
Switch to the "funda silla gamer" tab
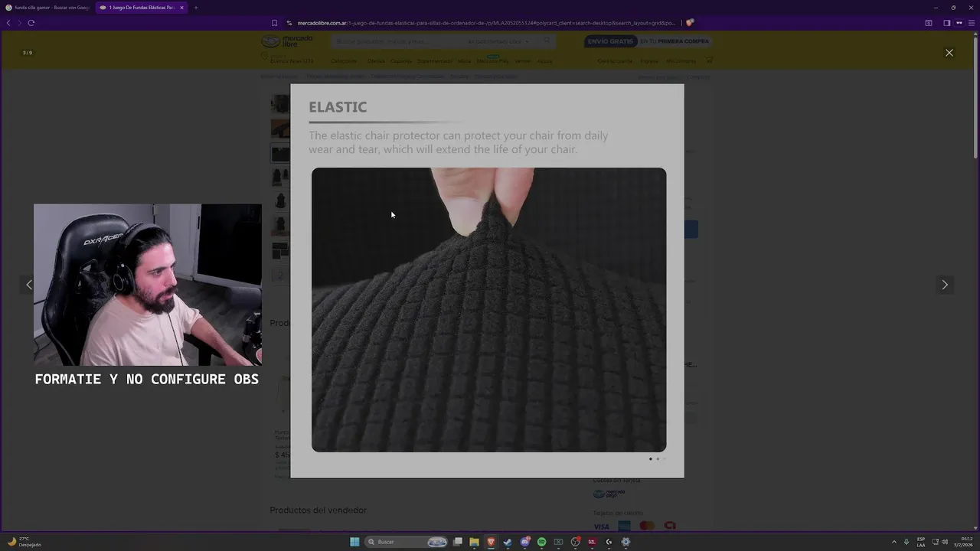[x=47, y=8]
